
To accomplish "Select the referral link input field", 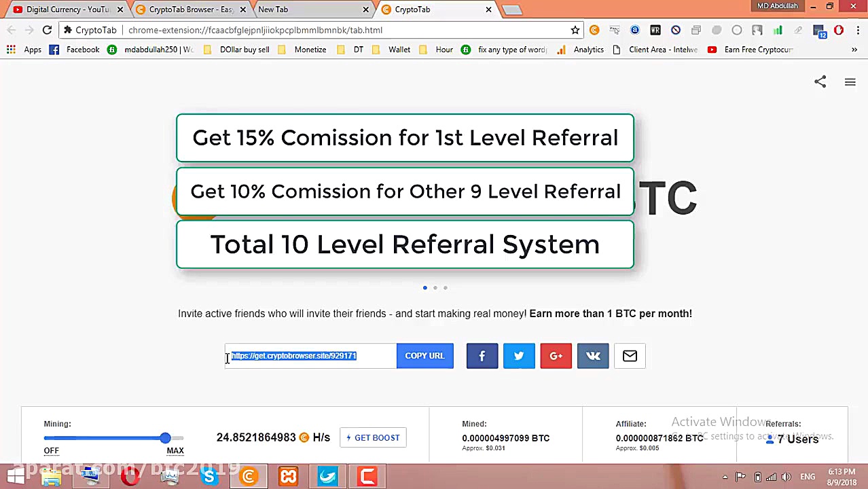I will pyautogui.click(x=311, y=356).
